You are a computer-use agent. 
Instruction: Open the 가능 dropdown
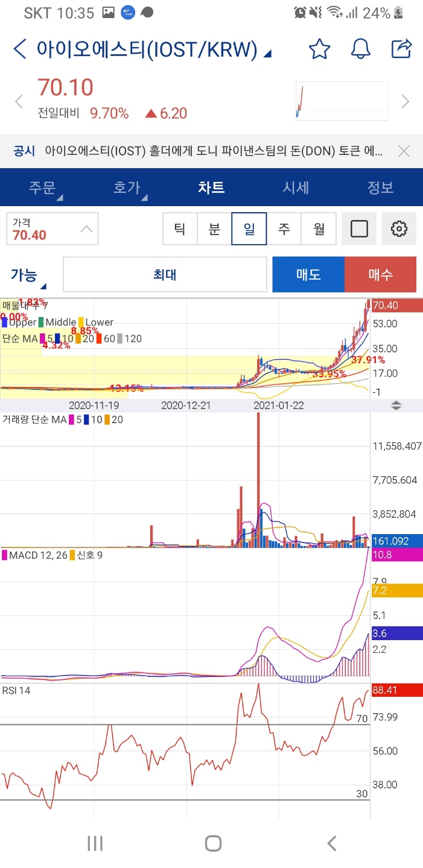[28, 277]
